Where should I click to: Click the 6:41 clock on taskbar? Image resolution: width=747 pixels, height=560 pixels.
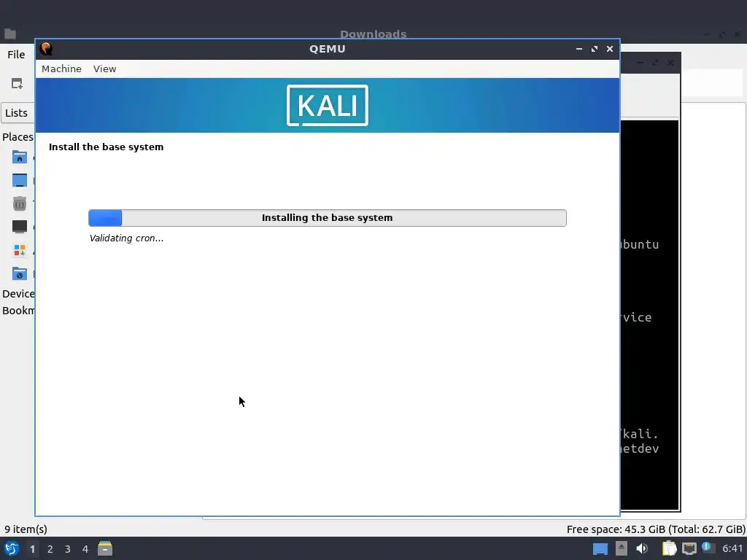[732, 548]
